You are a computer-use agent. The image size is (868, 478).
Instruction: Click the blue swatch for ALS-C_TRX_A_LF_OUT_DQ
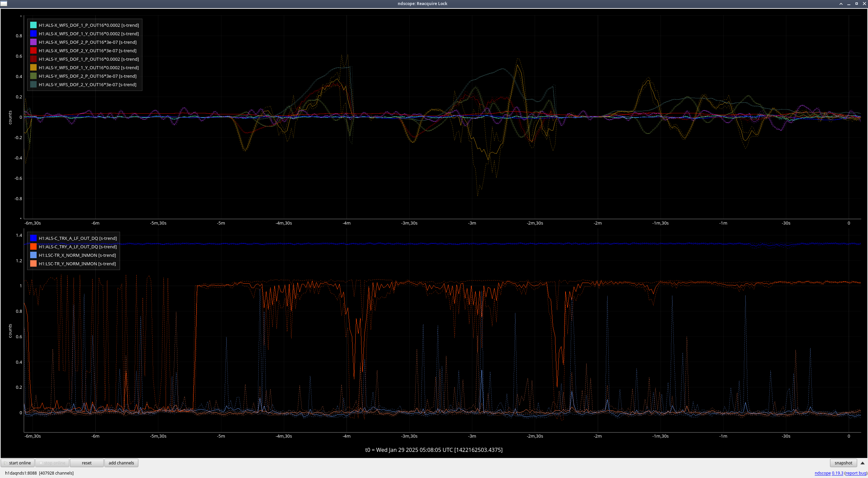(x=33, y=238)
